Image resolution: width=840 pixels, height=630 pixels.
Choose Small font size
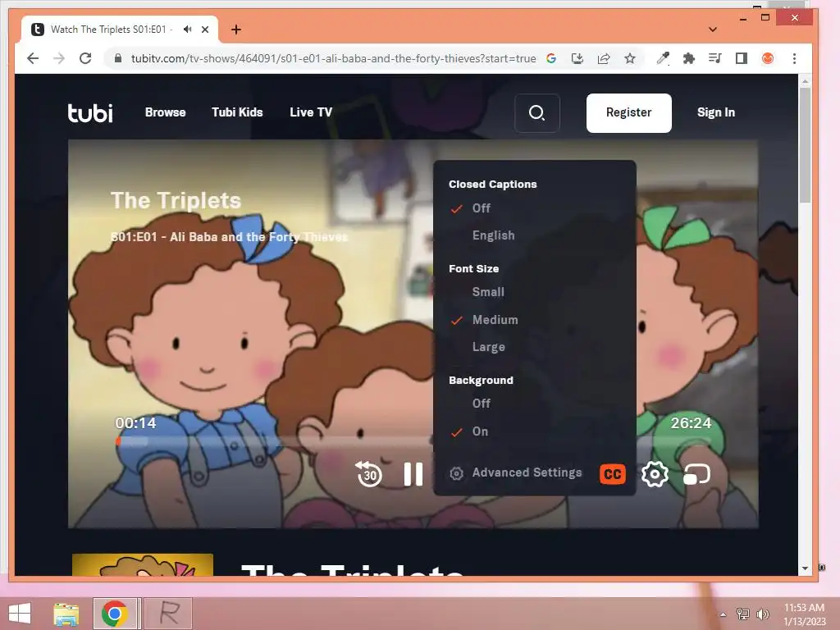(x=488, y=292)
